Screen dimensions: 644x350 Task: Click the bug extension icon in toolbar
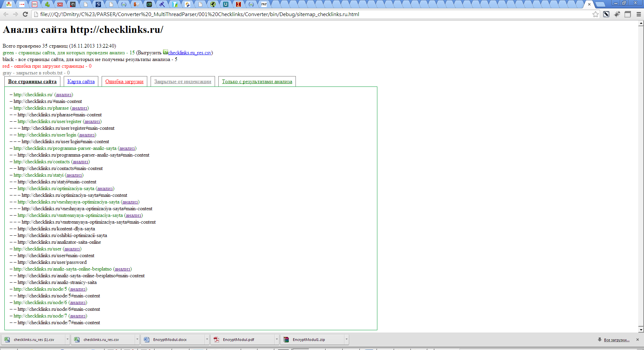(617, 14)
